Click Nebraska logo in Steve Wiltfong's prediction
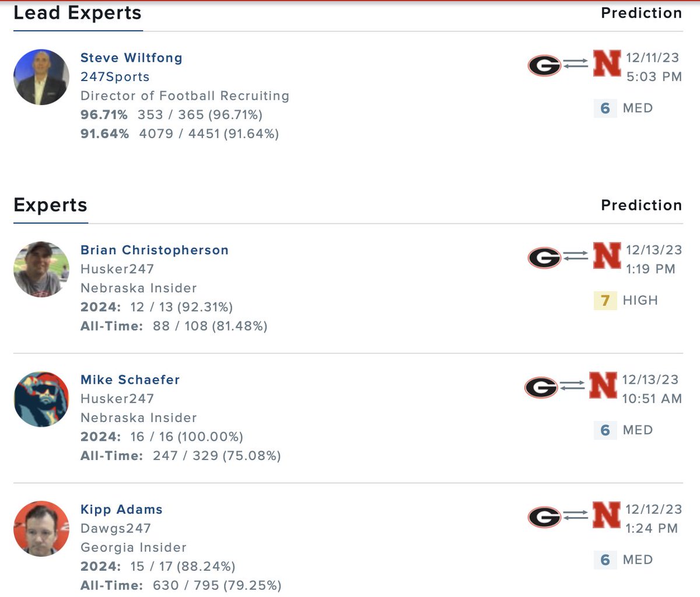Image resolution: width=700 pixels, height=597 pixels. click(607, 63)
